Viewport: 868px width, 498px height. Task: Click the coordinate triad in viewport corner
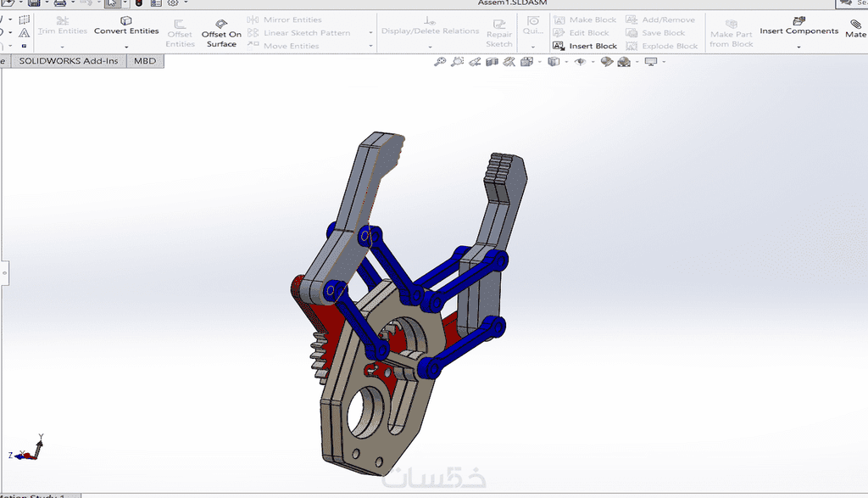pyautogui.click(x=26, y=449)
